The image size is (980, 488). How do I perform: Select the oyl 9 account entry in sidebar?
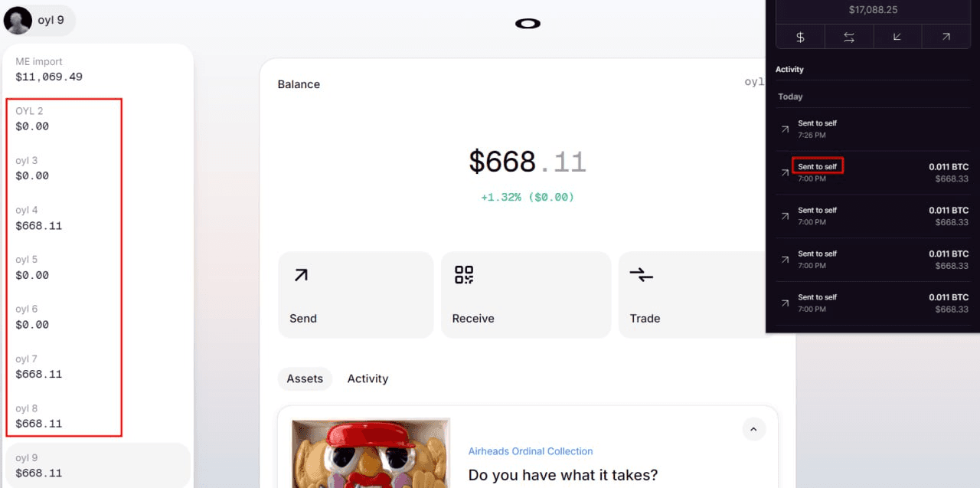(97, 465)
